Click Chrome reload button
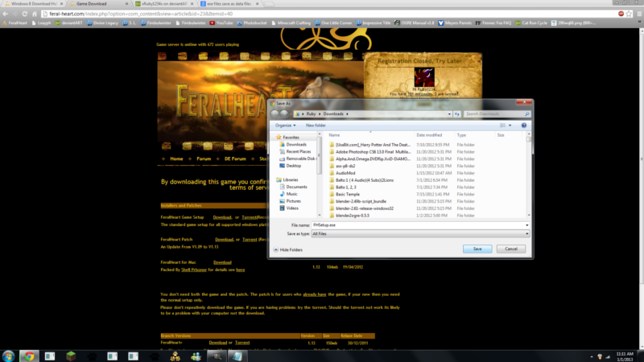 25,14
